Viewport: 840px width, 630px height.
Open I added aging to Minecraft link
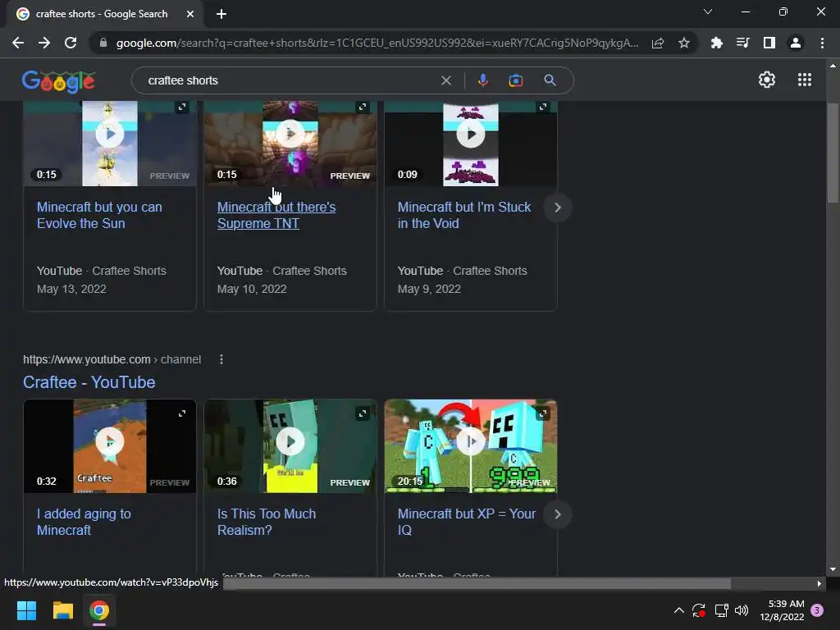84,523
